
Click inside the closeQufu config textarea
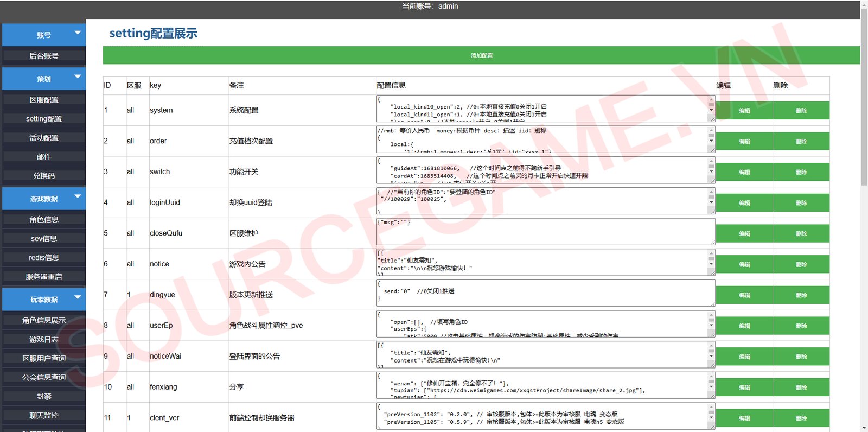pyautogui.click(x=545, y=232)
